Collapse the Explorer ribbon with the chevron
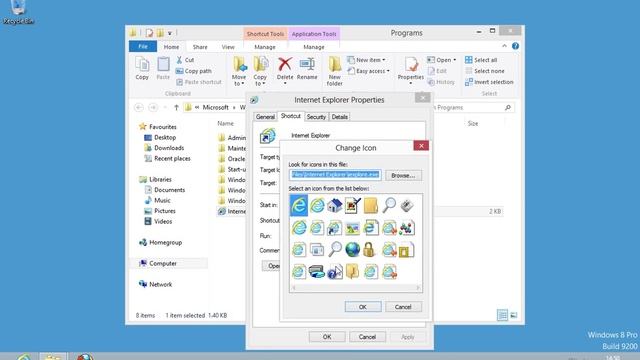This screenshot has height=360, width=640. pos(504,46)
